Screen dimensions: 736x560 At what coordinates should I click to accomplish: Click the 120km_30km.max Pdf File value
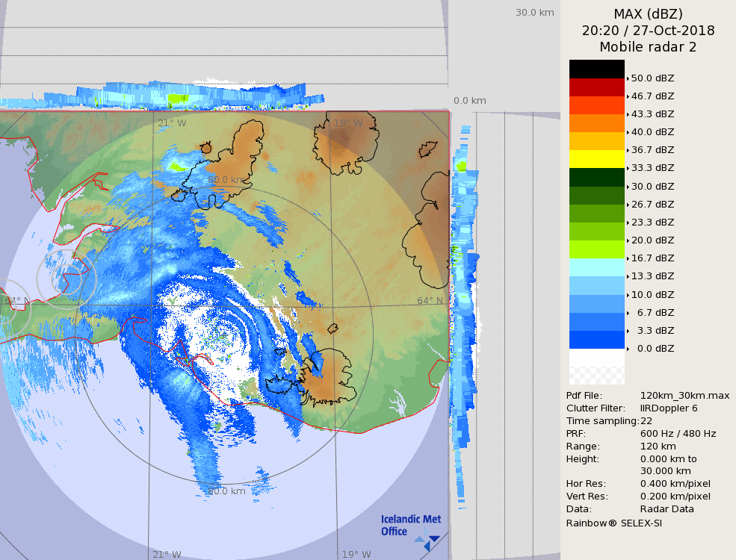tap(684, 396)
